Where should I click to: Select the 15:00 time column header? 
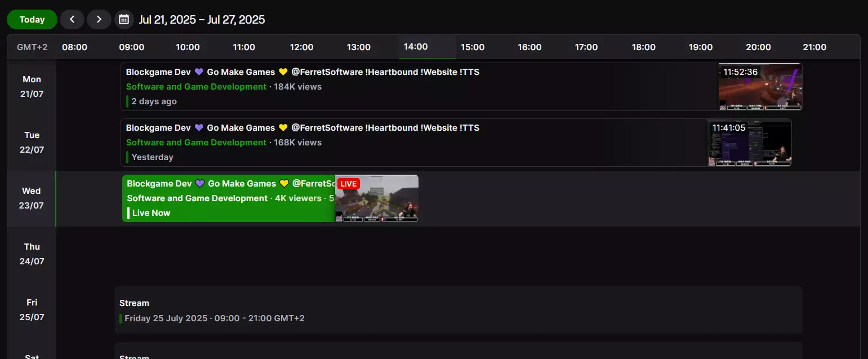(x=473, y=47)
